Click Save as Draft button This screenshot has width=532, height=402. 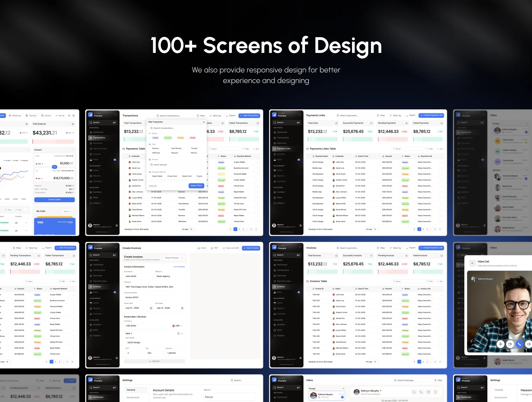231,248
